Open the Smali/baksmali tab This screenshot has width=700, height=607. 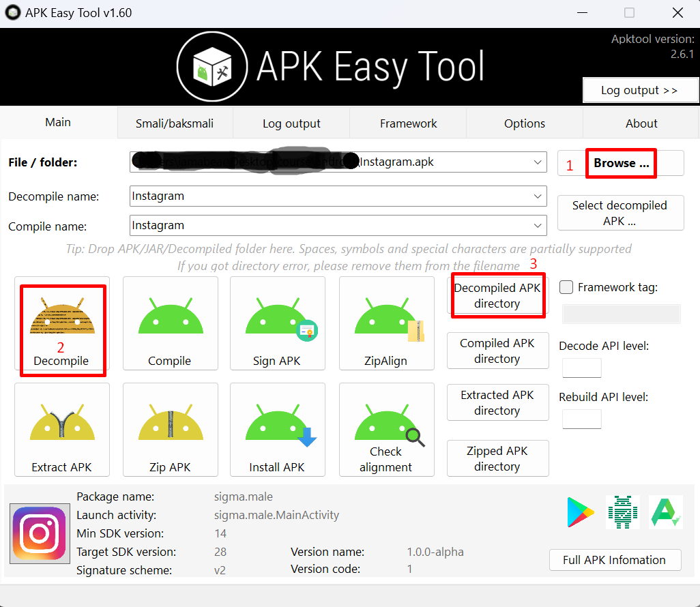175,123
